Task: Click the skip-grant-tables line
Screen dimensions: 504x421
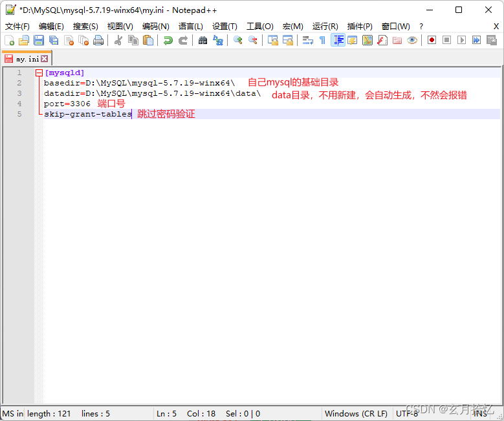Action: coord(88,114)
